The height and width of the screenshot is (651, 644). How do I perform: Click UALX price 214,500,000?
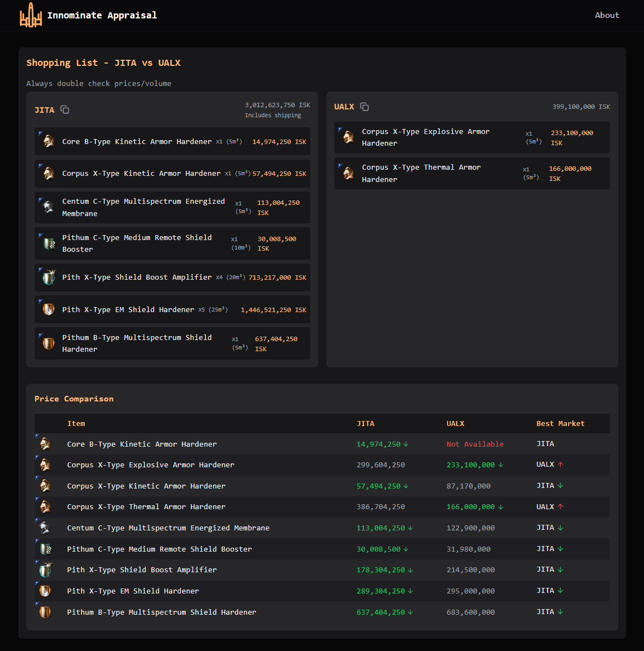[470, 569]
